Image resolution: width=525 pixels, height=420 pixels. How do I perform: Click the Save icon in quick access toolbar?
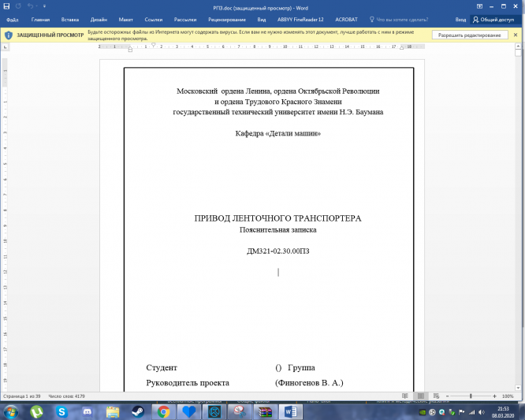pyautogui.click(x=6, y=6)
